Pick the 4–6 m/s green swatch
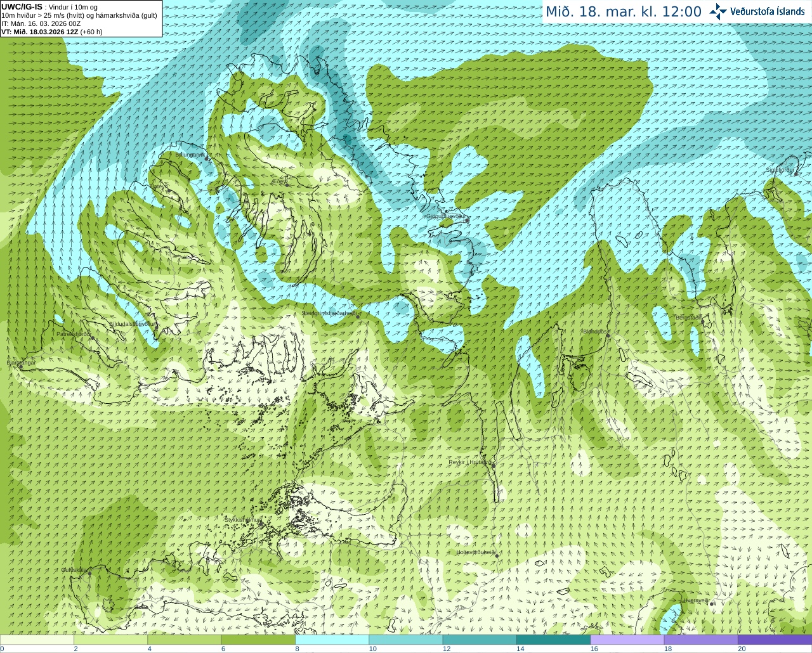 tap(185, 640)
